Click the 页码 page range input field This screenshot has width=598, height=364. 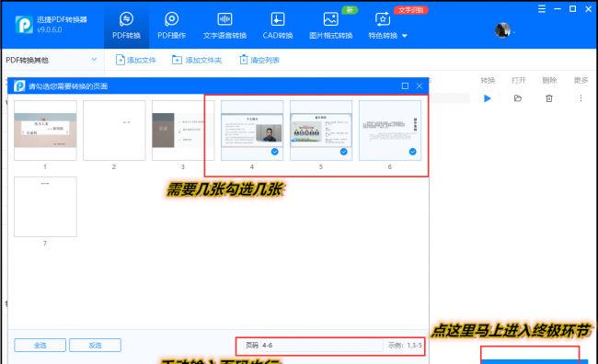click(x=321, y=346)
